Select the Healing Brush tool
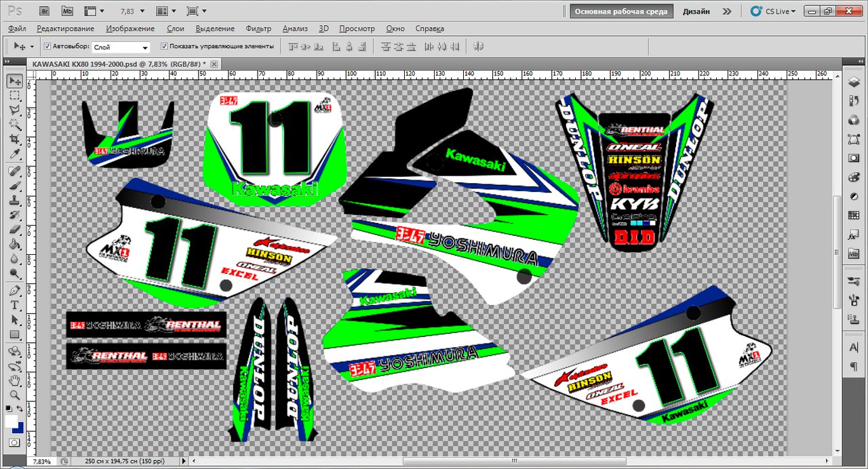868x469 pixels. pos(14,171)
